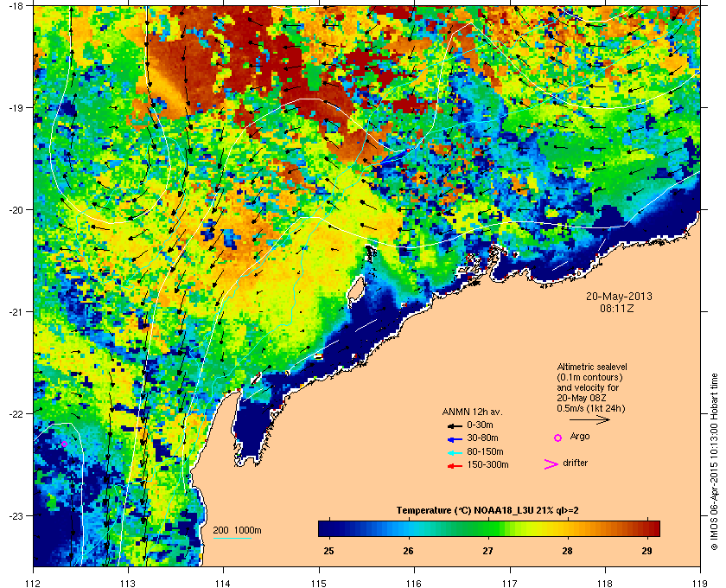Click the '150-300m' legend text
The height and width of the screenshot is (588, 726).
[487, 464]
